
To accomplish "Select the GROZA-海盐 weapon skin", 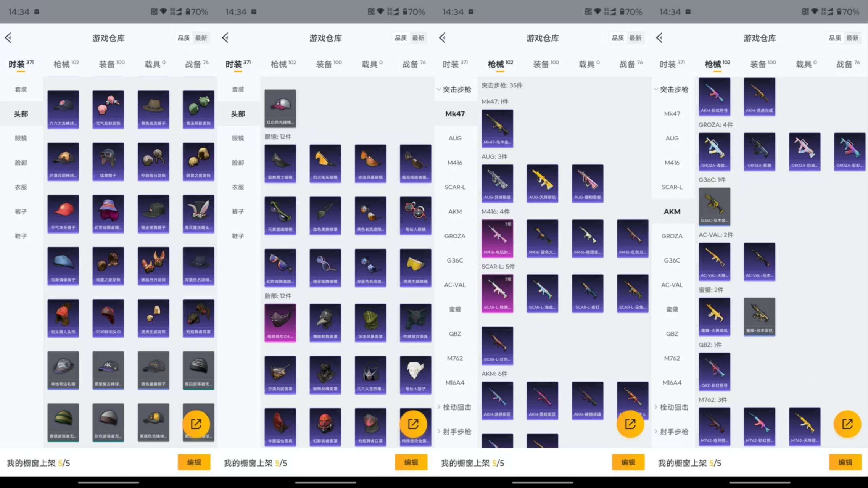I will [714, 151].
